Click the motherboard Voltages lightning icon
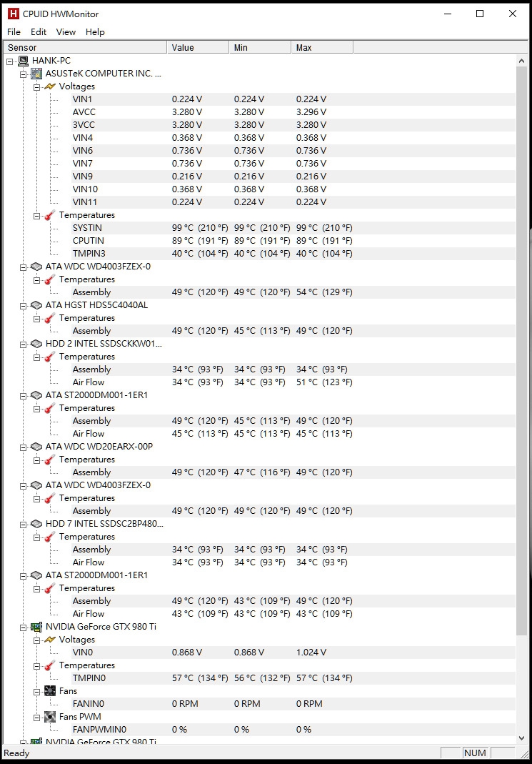The image size is (532, 764). pos(50,86)
